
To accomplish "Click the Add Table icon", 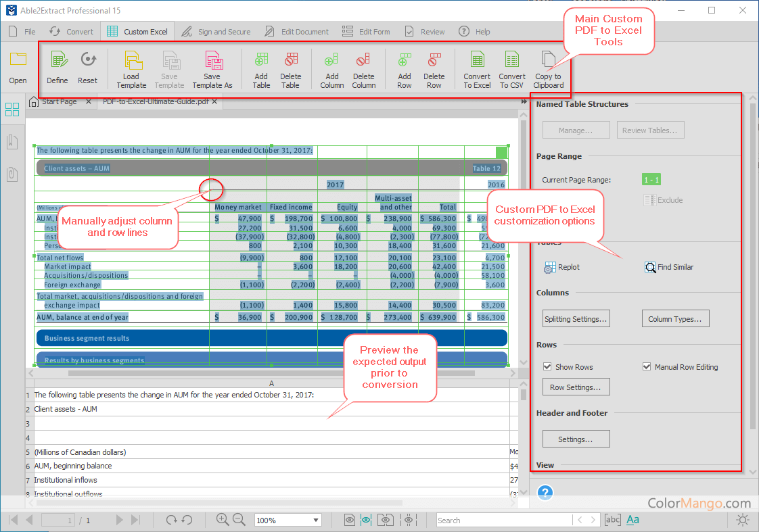I will 261,61.
